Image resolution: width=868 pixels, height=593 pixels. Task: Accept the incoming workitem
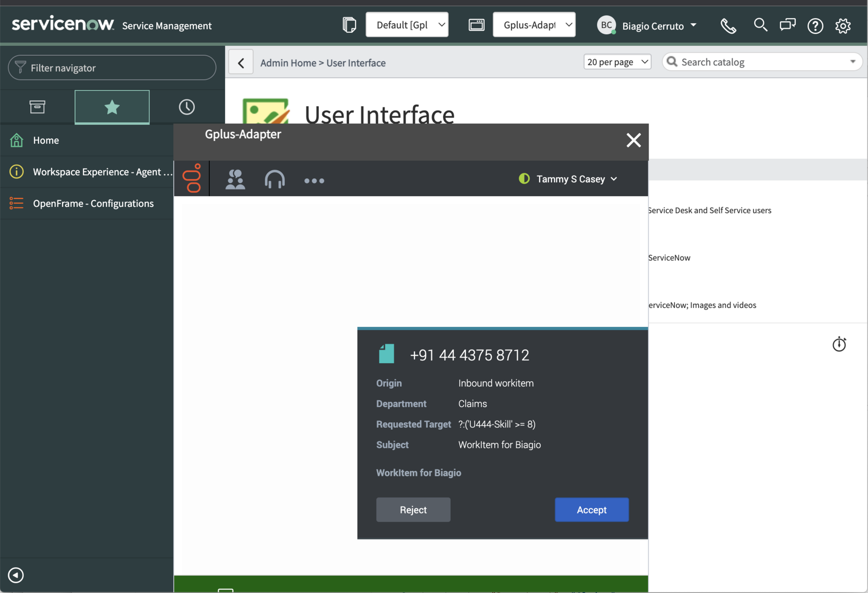pyautogui.click(x=592, y=510)
